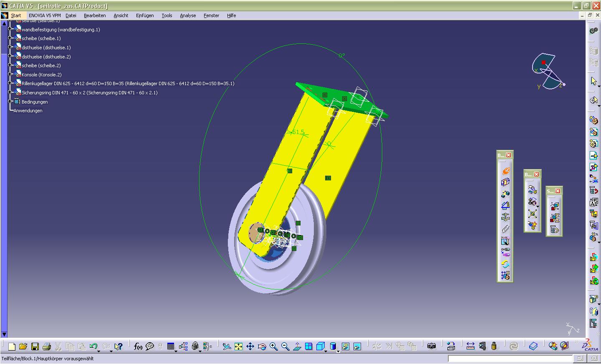
Task: Open the multi-view window icon
Action: (x=308, y=346)
